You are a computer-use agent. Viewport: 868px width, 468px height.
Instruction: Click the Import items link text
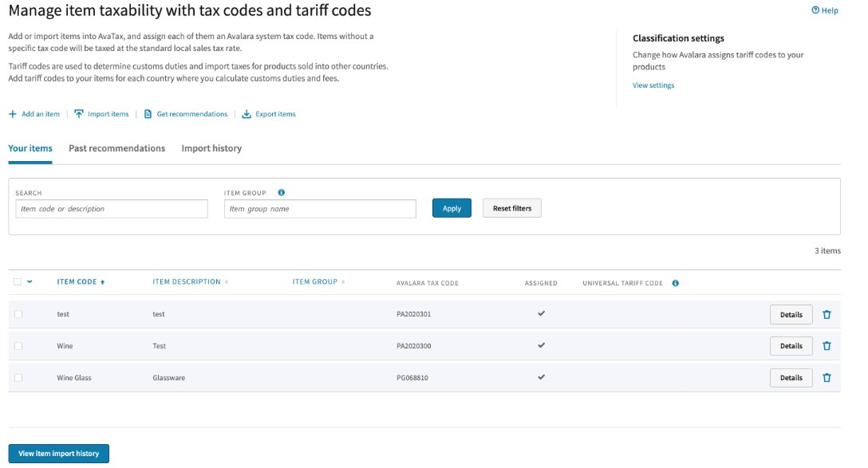coord(108,114)
